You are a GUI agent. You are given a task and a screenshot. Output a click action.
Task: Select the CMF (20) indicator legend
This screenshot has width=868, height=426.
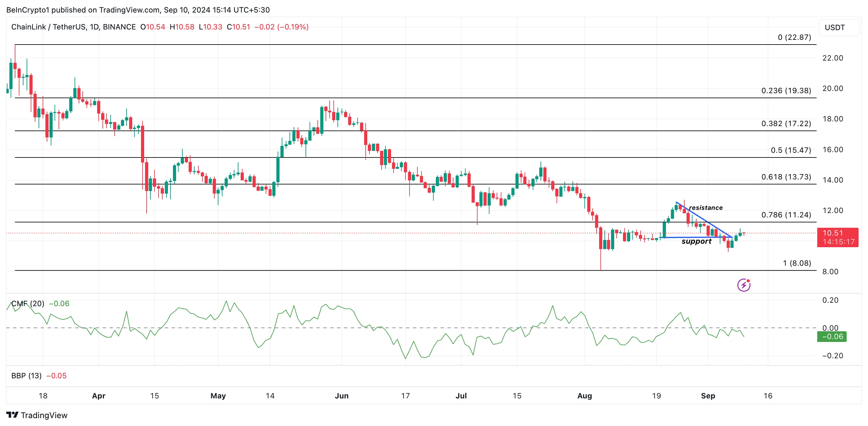[x=28, y=304]
